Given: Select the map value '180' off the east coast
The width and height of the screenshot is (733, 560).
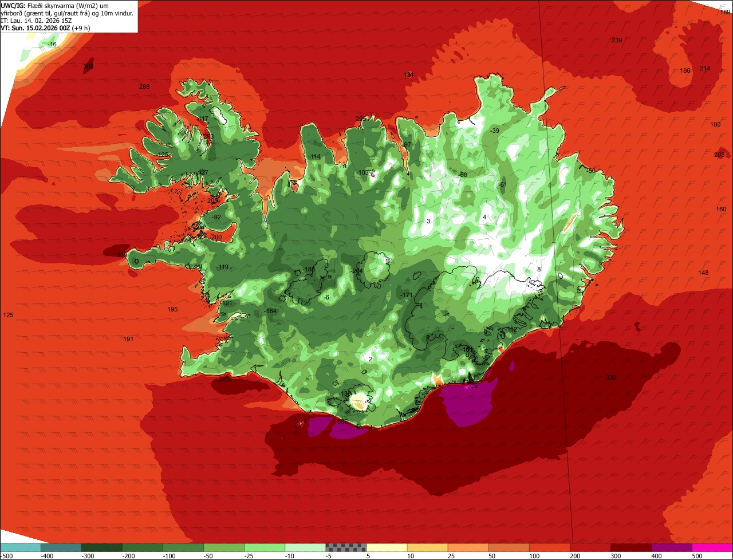Looking at the screenshot, I should [x=716, y=124].
